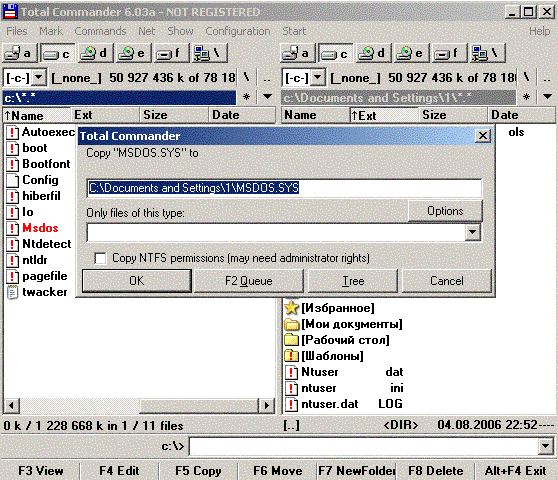Screen dimensions: 558x480
Task: Open the Show menu
Action: coord(180,31)
